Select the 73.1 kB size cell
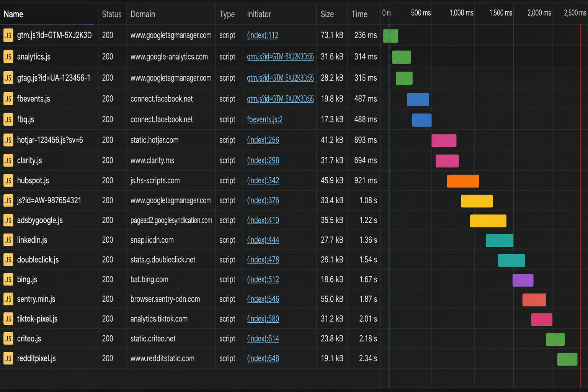The height and width of the screenshot is (392, 588). [x=332, y=35]
